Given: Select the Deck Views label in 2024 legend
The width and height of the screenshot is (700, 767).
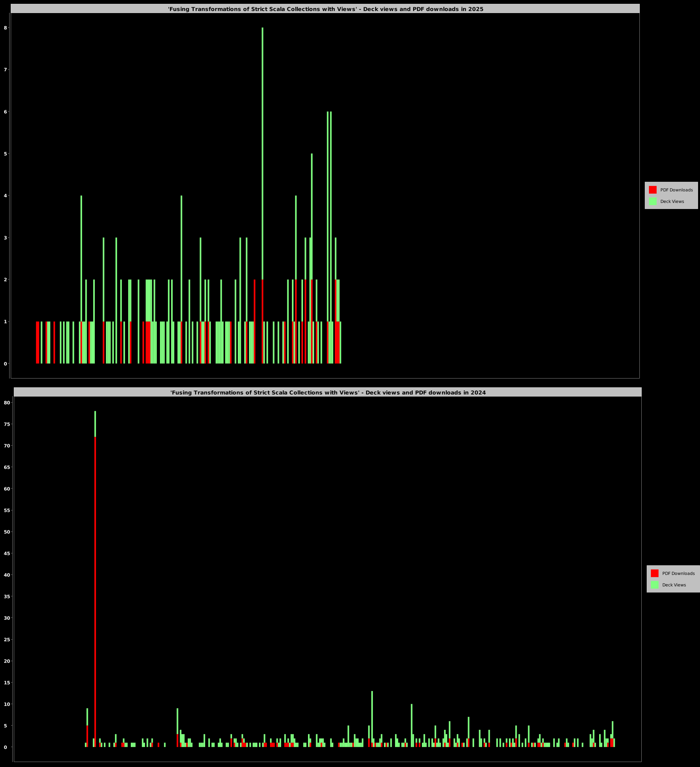Looking at the screenshot, I should (x=674, y=585).
